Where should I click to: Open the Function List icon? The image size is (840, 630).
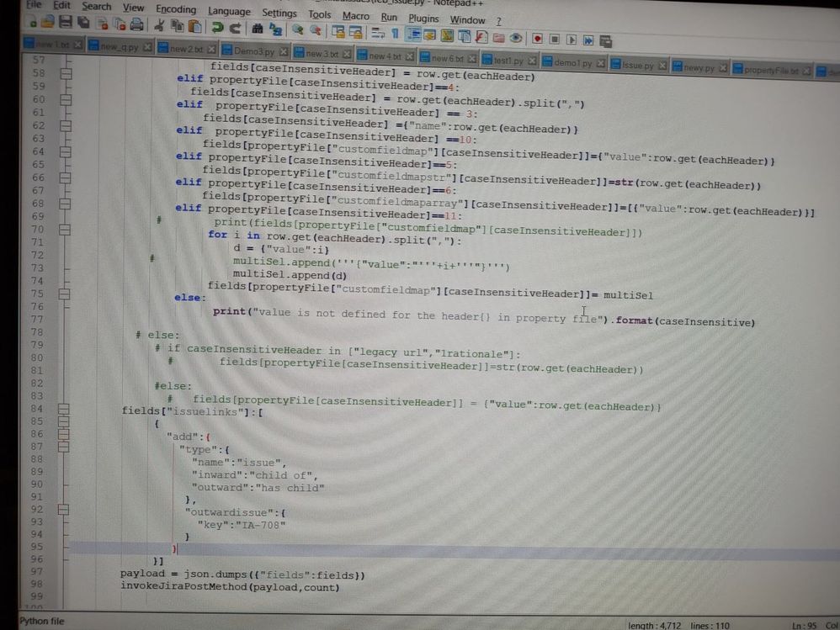(481, 37)
